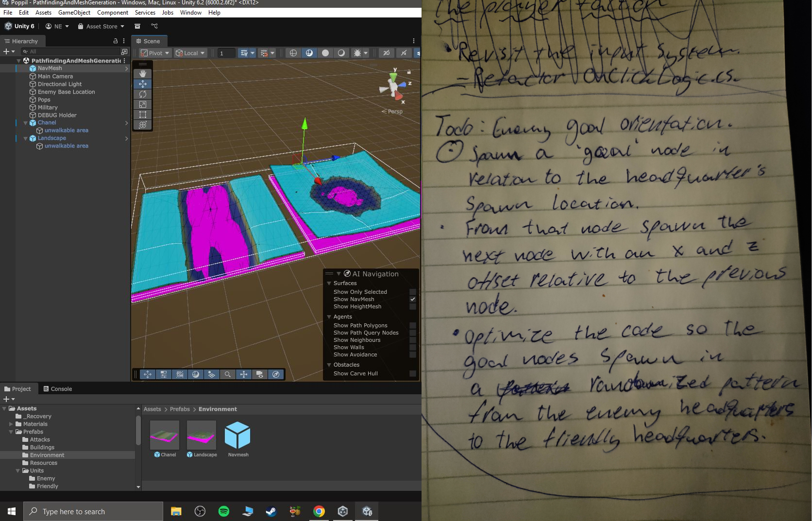The width and height of the screenshot is (812, 521).
Task: Switch to Wireframe draw mode
Action: click(293, 53)
